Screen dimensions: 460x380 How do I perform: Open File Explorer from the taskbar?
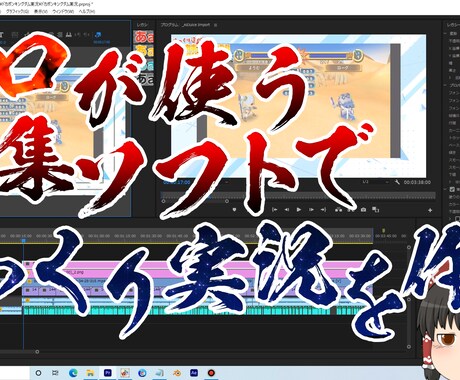[90, 373]
